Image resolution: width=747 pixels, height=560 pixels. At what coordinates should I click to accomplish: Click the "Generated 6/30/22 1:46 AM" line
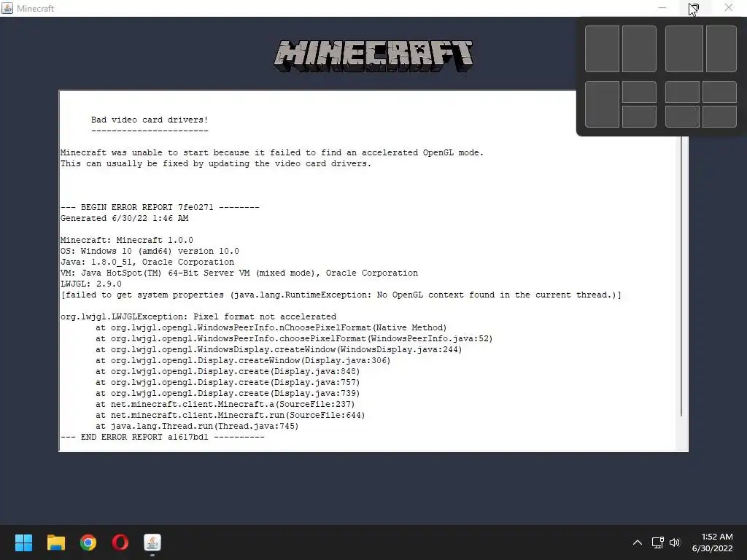(x=124, y=218)
